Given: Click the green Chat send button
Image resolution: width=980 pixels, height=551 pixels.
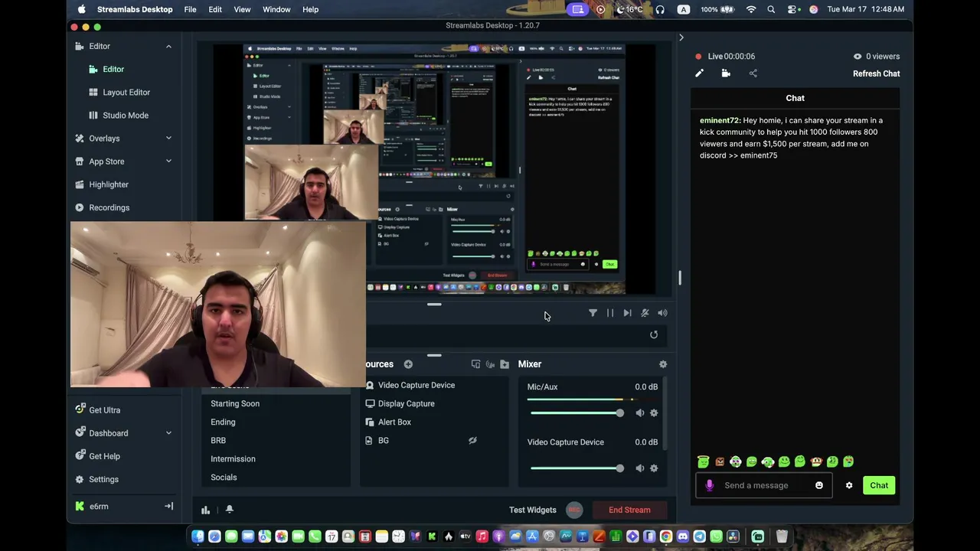Looking at the screenshot, I should pyautogui.click(x=879, y=485).
